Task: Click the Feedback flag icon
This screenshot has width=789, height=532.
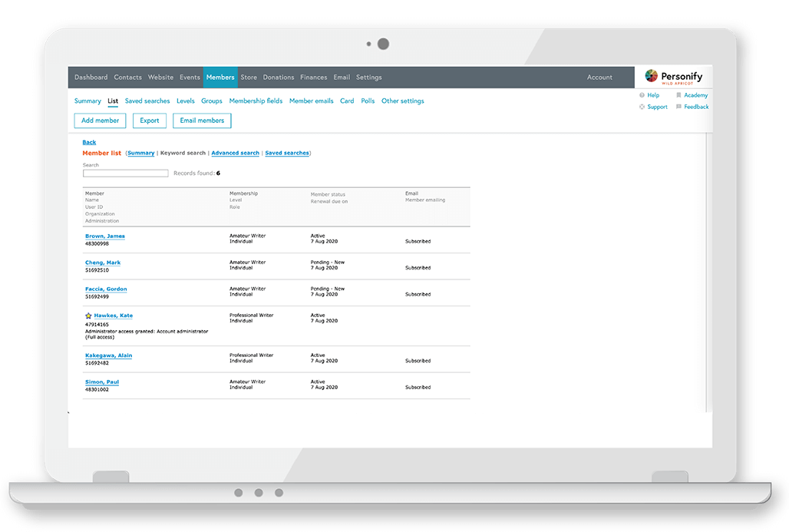Action: pos(678,107)
